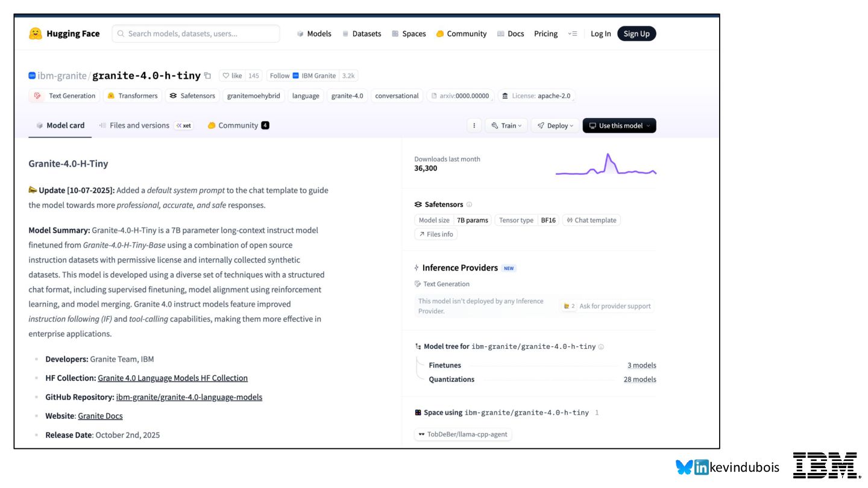868x488 pixels.
Task: Expand the Deploy dropdown
Action: point(555,125)
